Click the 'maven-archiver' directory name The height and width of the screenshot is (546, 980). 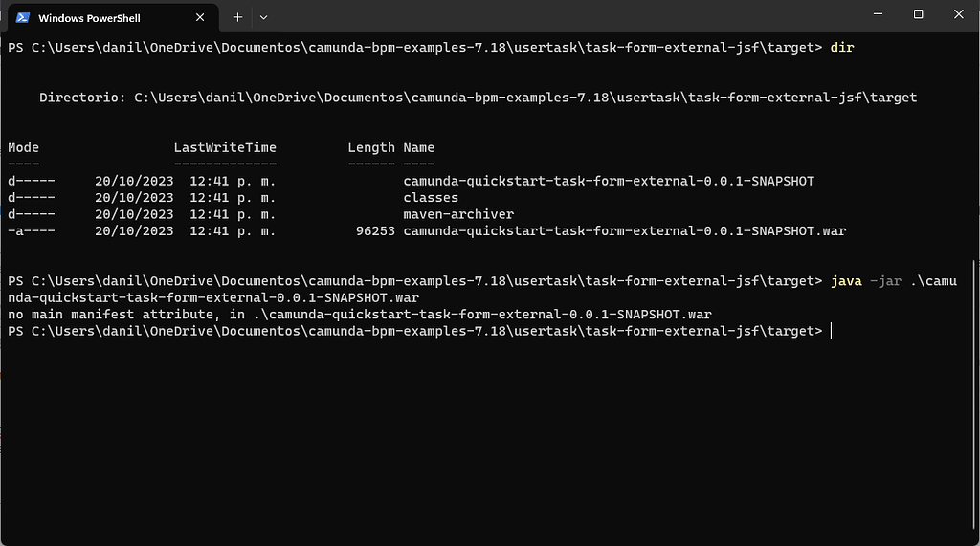[458, 214]
